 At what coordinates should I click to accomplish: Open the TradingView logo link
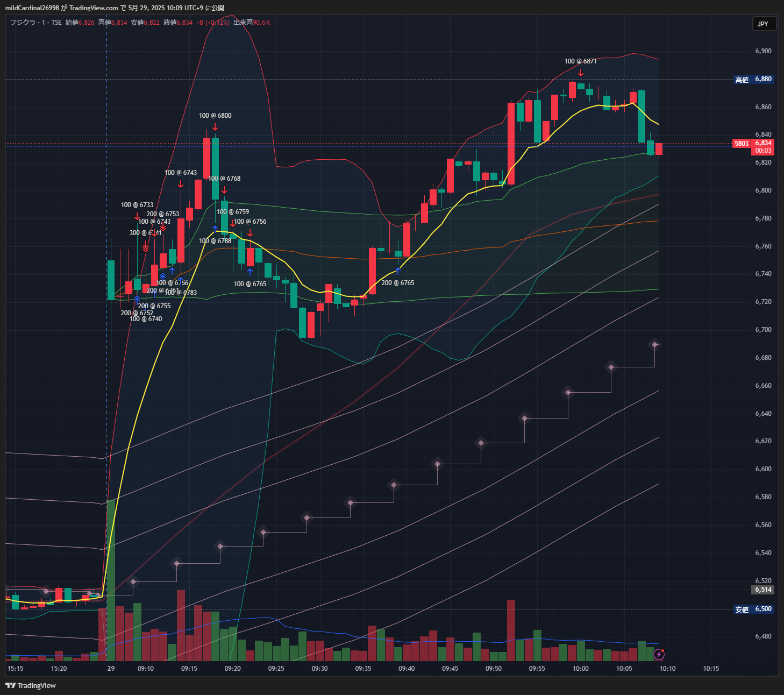coord(31,685)
